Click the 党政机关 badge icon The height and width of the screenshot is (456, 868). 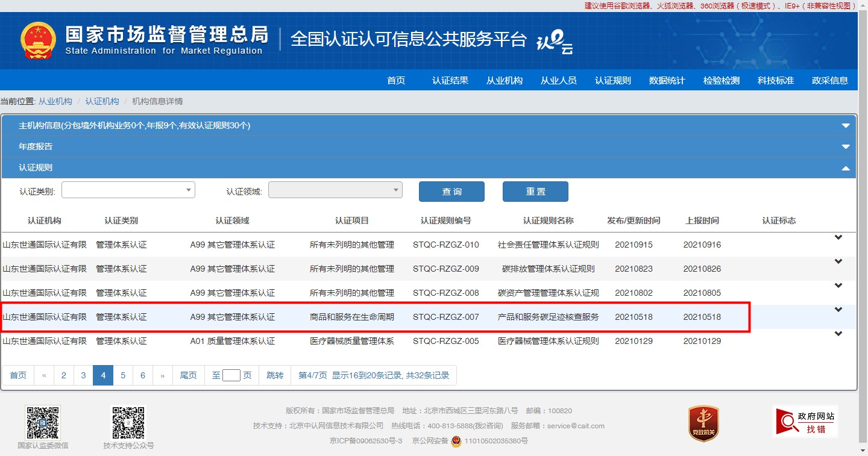tap(703, 423)
